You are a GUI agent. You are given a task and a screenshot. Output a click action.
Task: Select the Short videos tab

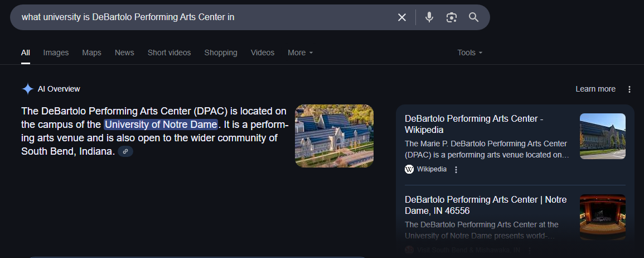[169, 52]
